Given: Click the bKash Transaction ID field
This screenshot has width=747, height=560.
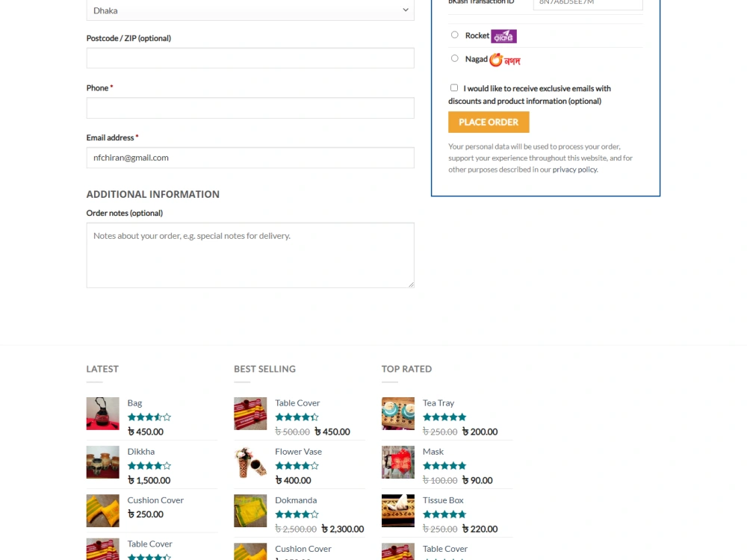Looking at the screenshot, I should coord(588,4).
